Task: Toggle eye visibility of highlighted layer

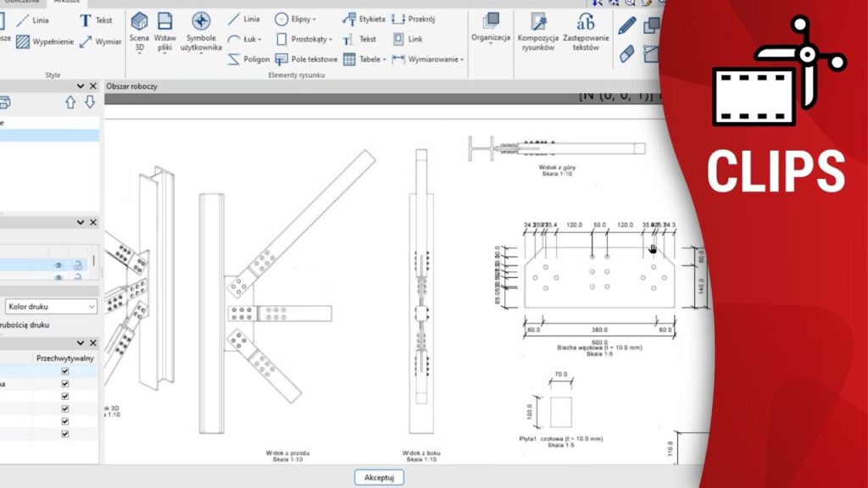Action: point(59,265)
